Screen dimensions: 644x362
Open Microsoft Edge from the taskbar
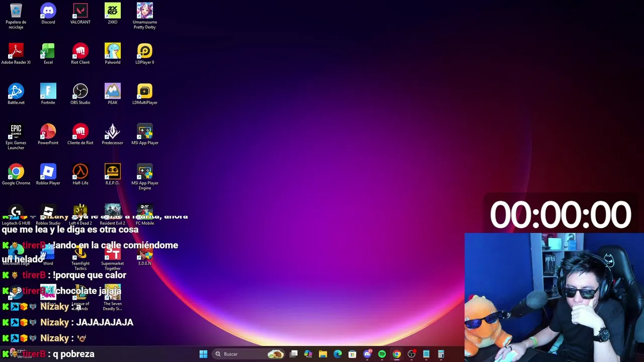(338, 354)
